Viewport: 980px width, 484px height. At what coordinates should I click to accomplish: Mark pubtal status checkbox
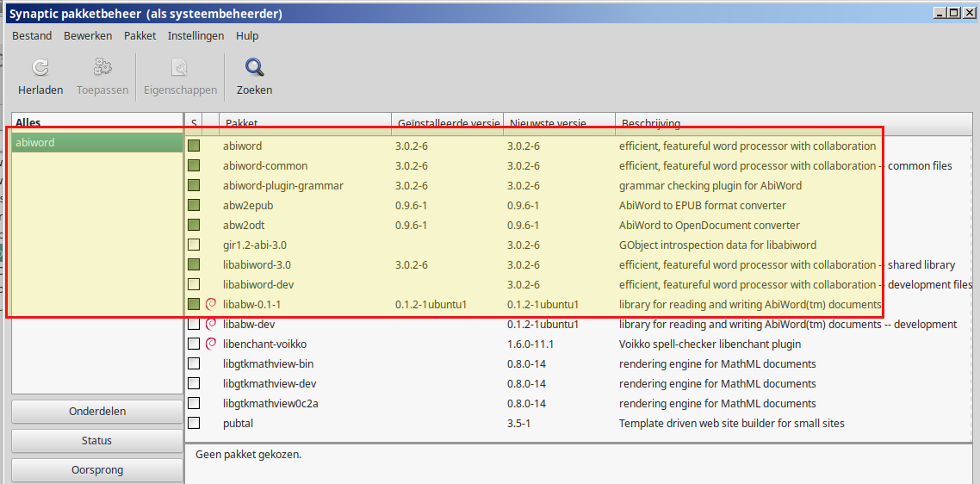[194, 424]
